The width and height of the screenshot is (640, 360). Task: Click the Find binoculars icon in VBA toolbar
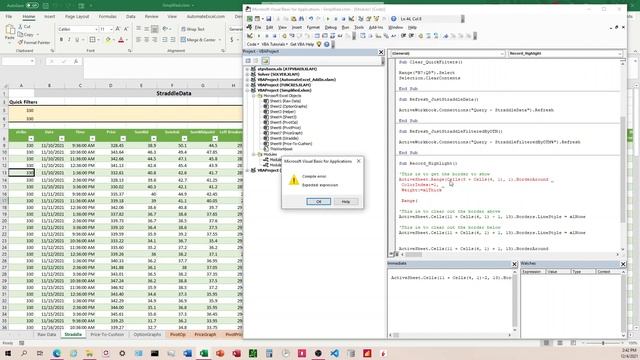[301, 19]
